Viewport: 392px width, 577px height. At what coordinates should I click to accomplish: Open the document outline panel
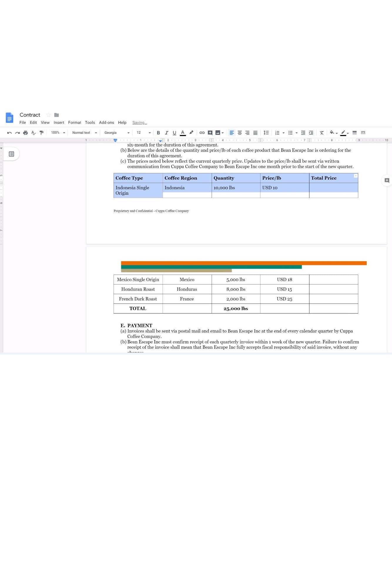(11, 154)
